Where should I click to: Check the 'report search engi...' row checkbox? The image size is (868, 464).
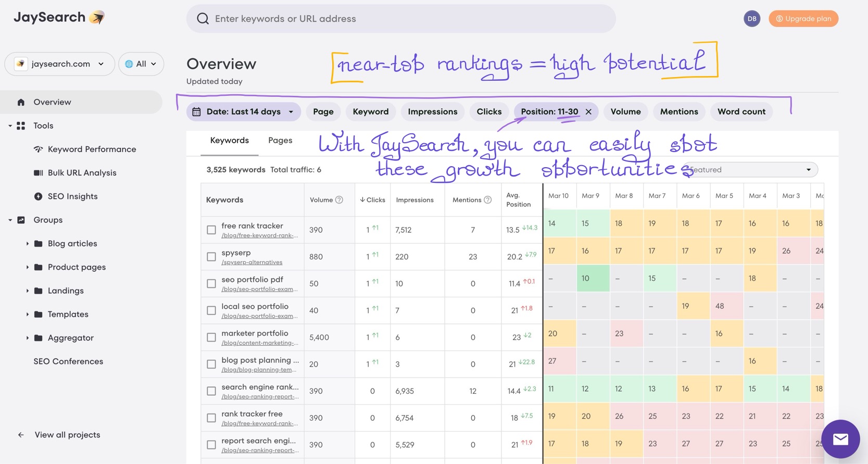tap(211, 445)
